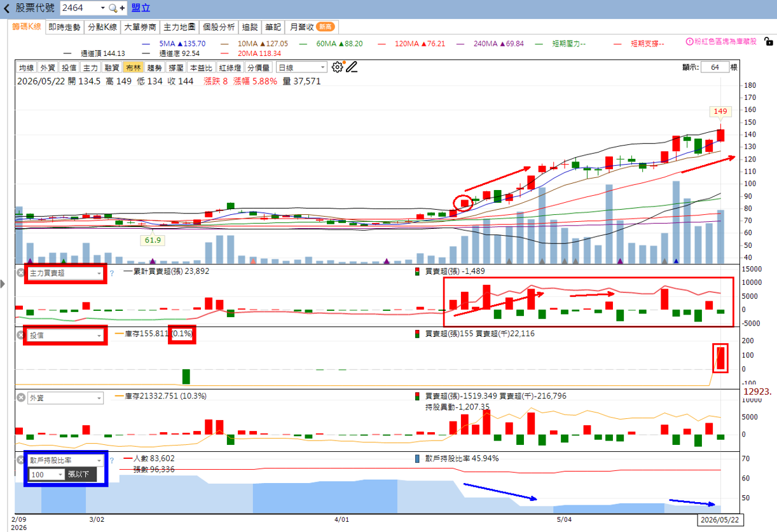Image resolution: width=777 pixels, height=532 pixels.
Task: Click the 61.9 low price label
Action: point(153,240)
